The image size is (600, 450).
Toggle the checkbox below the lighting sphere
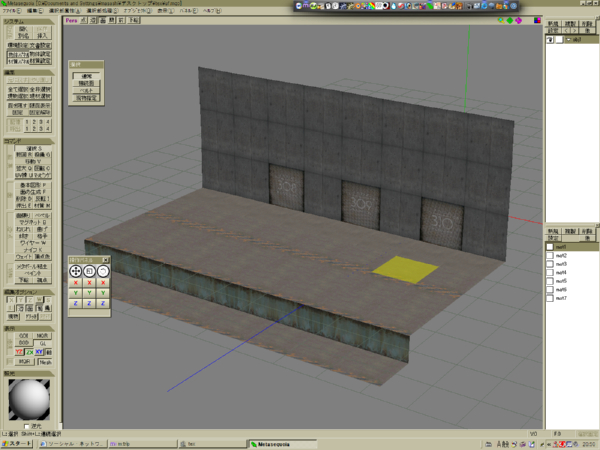(x=27, y=424)
